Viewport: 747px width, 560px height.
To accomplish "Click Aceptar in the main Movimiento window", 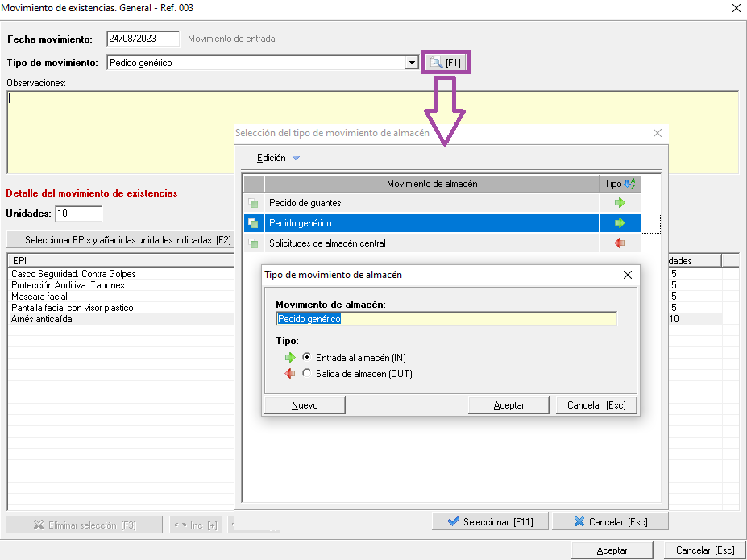I will (x=612, y=550).
